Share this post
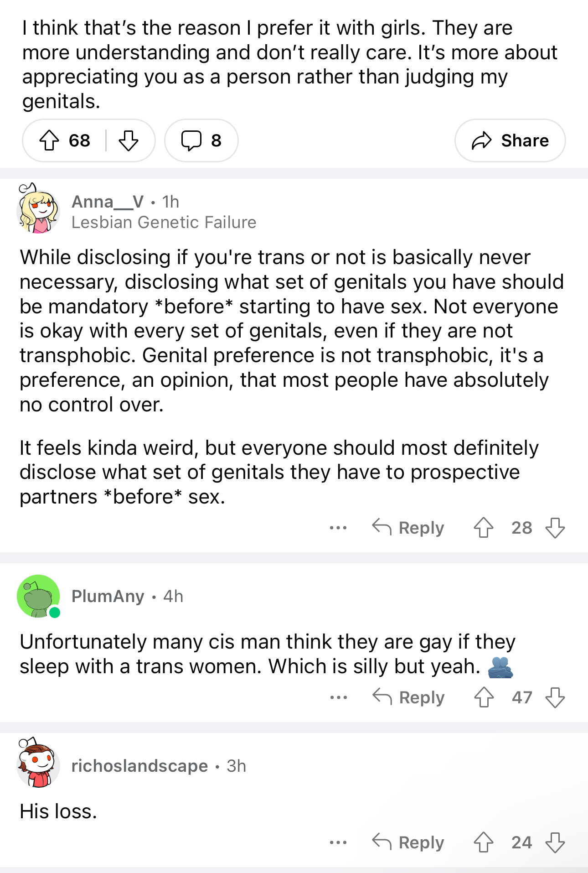 510,140
